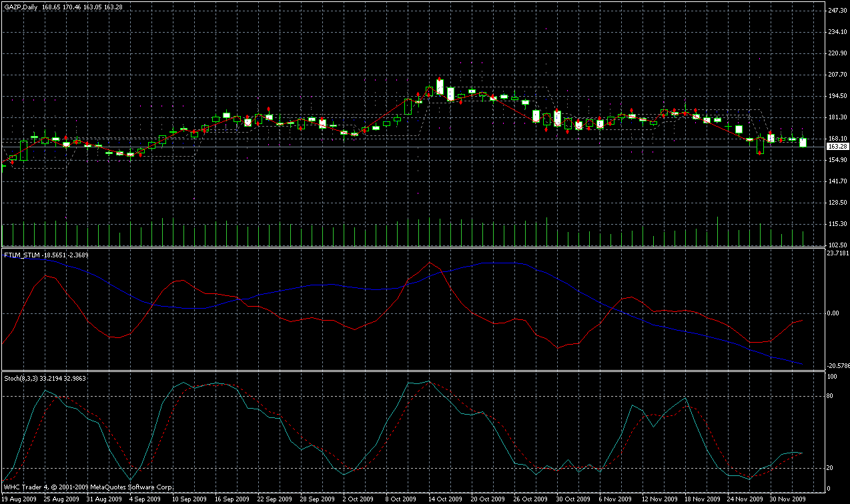
Task: Click the stochastic 80 level label
Action: tap(831, 397)
